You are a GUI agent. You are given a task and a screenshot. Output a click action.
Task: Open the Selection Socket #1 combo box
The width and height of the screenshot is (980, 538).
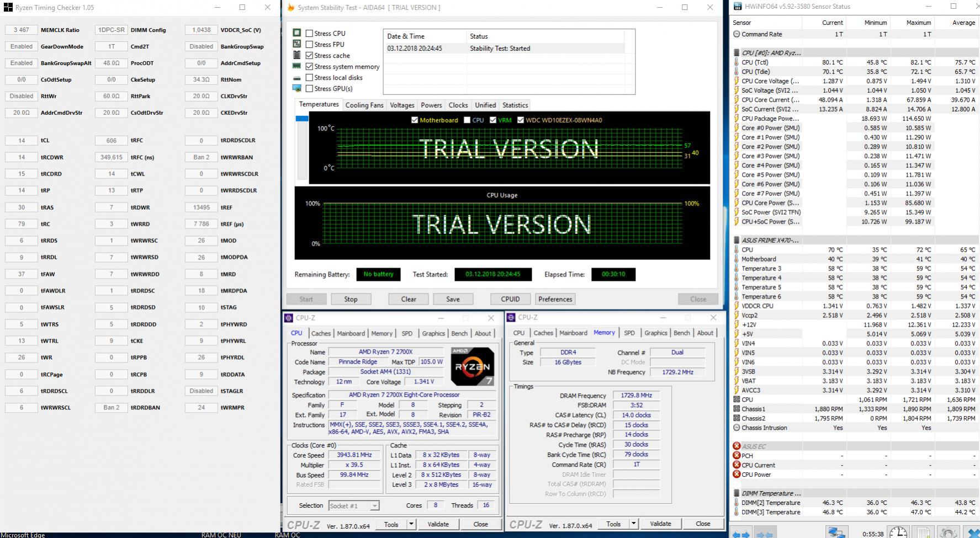(353, 505)
